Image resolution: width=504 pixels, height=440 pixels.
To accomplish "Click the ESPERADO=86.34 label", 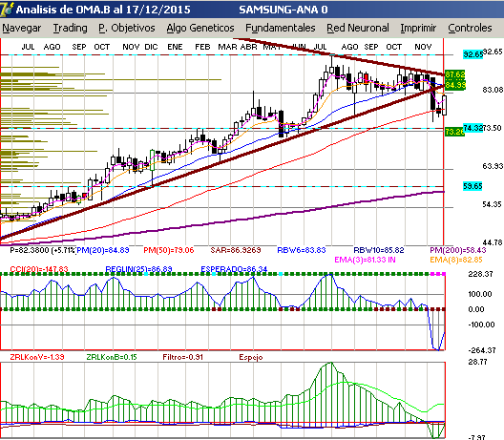I will click(234, 269).
